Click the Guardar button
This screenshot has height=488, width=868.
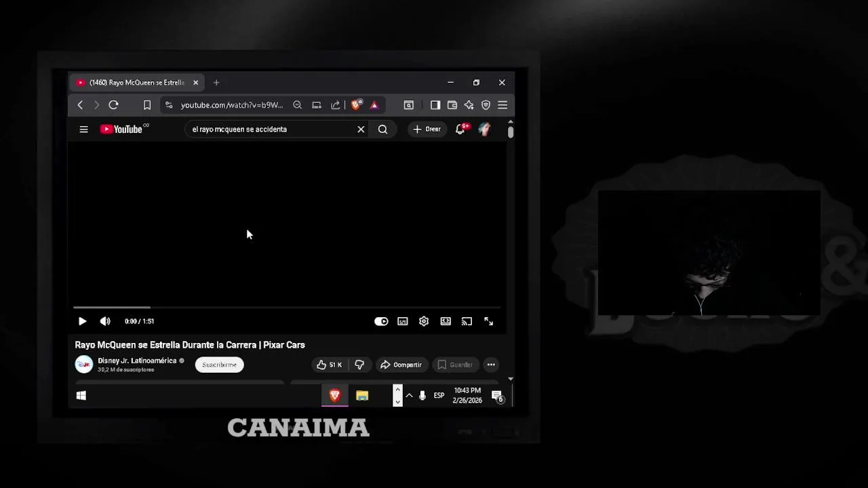tap(455, 365)
